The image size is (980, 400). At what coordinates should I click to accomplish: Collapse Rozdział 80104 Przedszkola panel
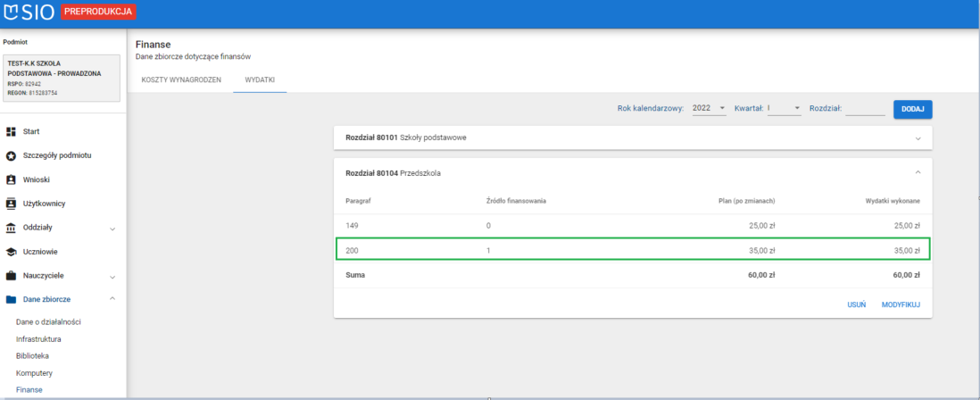click(918, 171)
